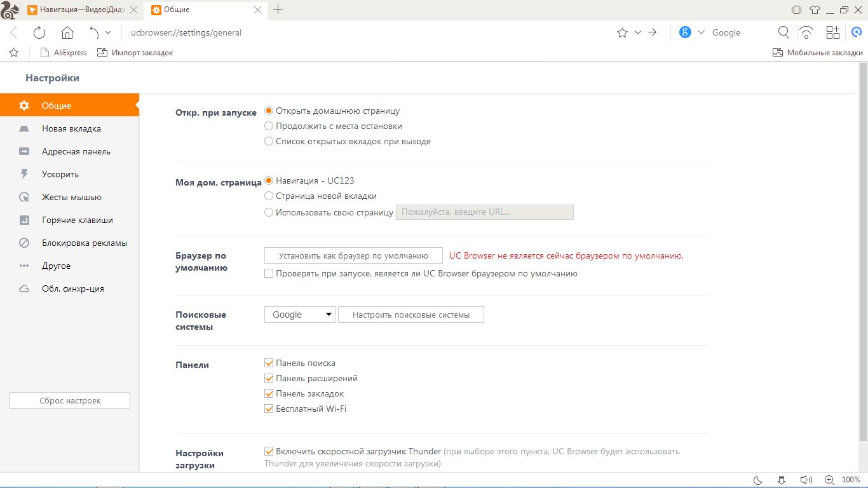Disable Thunder download accelerator checkbox
The image size is (868, 488).
(x=269, y=451)
